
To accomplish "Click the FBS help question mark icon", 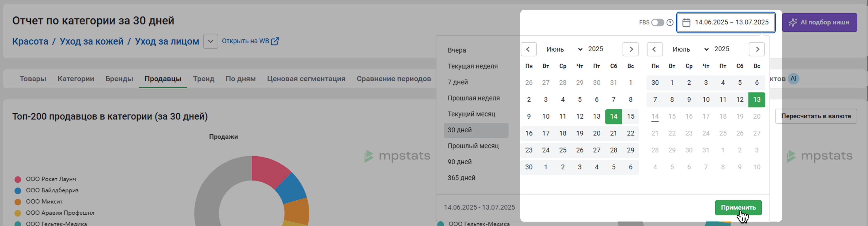I will click(670, 23).
